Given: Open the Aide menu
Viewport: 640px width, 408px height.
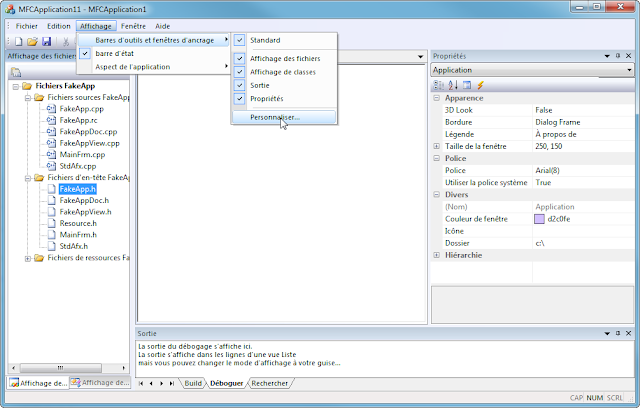Looking at the screenshot, I should coord(162,26).
